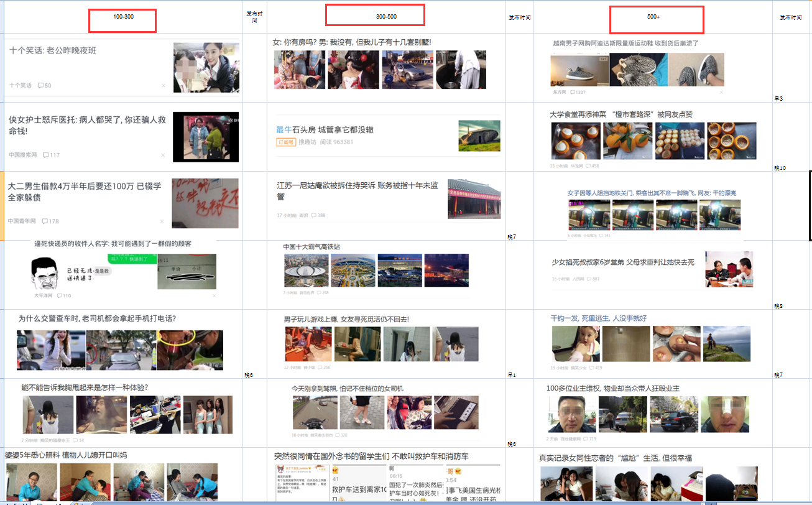This screenshot has width=812, height=505.
Task: Open headline 越南男子网购阿迪达斯限量版运动鞋
Action: tap(626, 44)
